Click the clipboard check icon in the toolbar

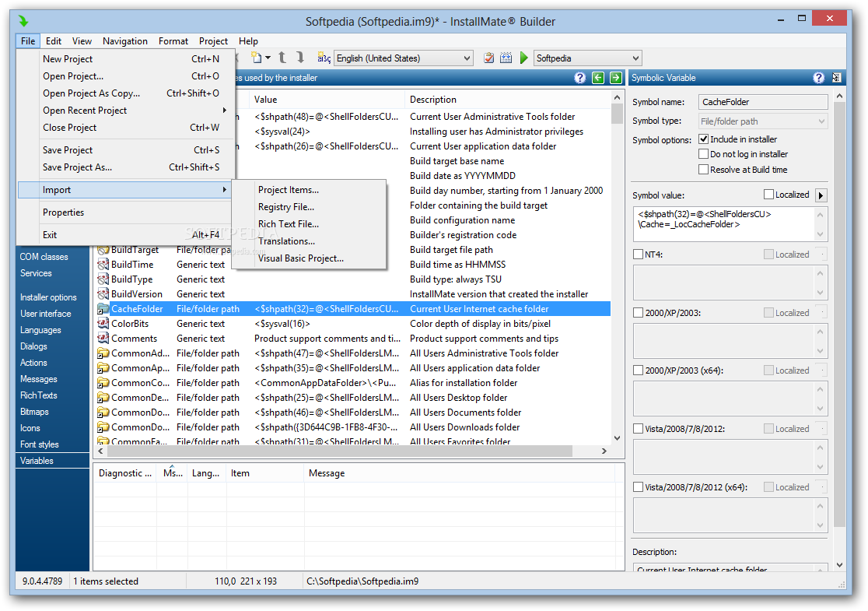click(488, 58)
